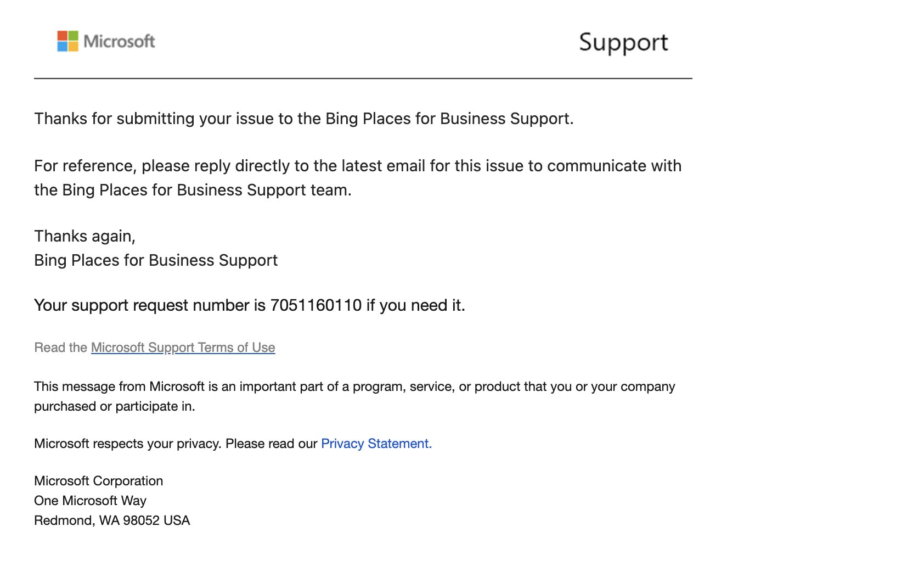The image size is (924, 571).
Task: Click the 'Thanks for submitting your issue' line
Action: 304,119
